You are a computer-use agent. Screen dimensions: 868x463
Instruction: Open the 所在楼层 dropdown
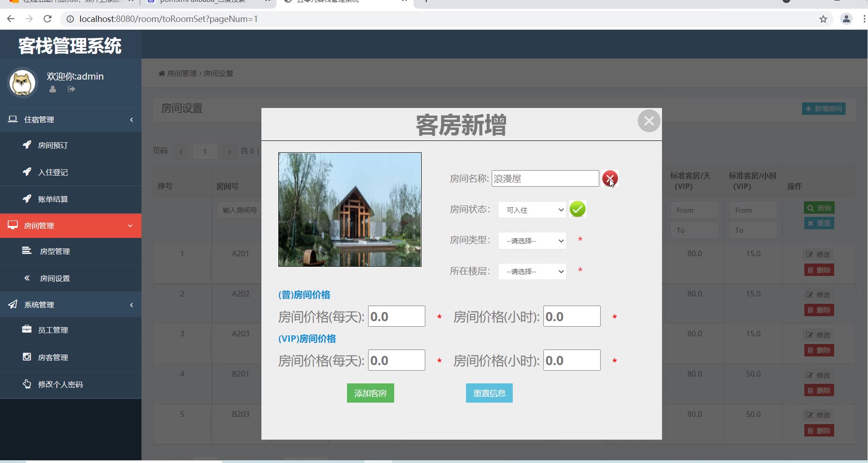pos(532,271)
